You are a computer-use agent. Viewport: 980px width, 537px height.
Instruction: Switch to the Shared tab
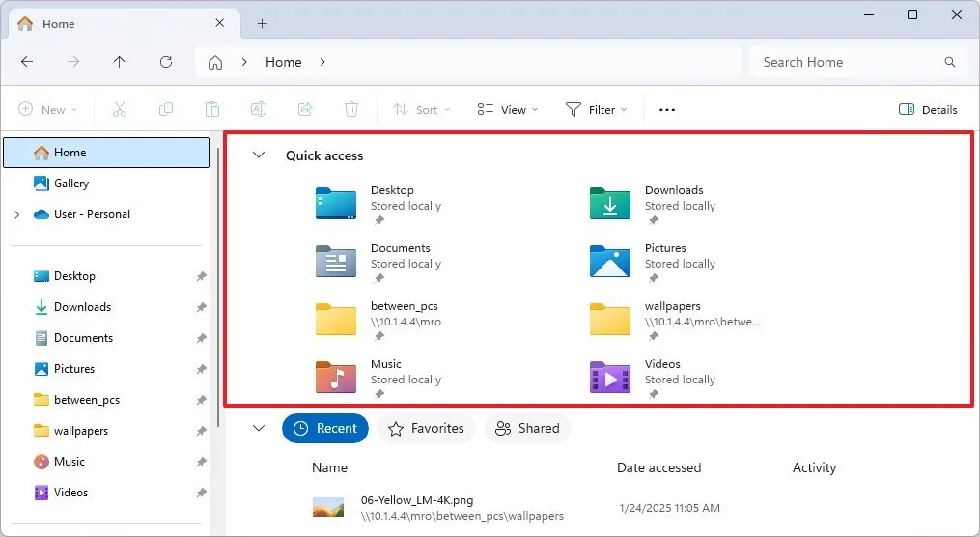coord(527,428)
